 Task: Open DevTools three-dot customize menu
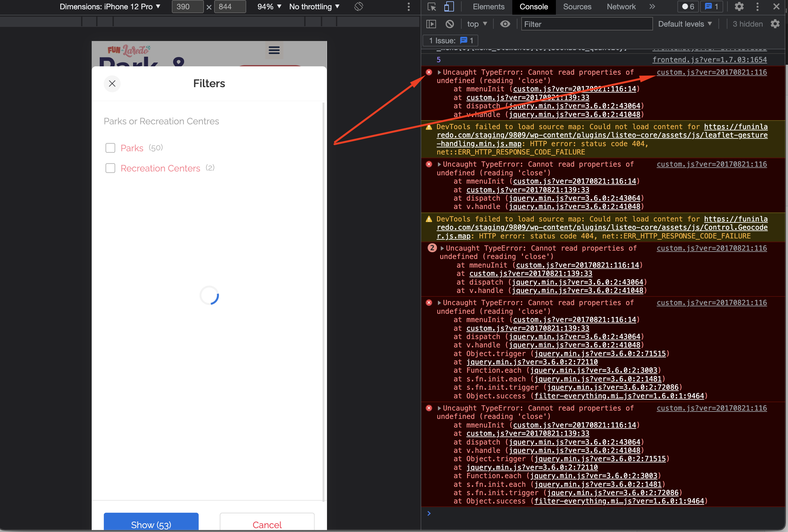[758, 7]
